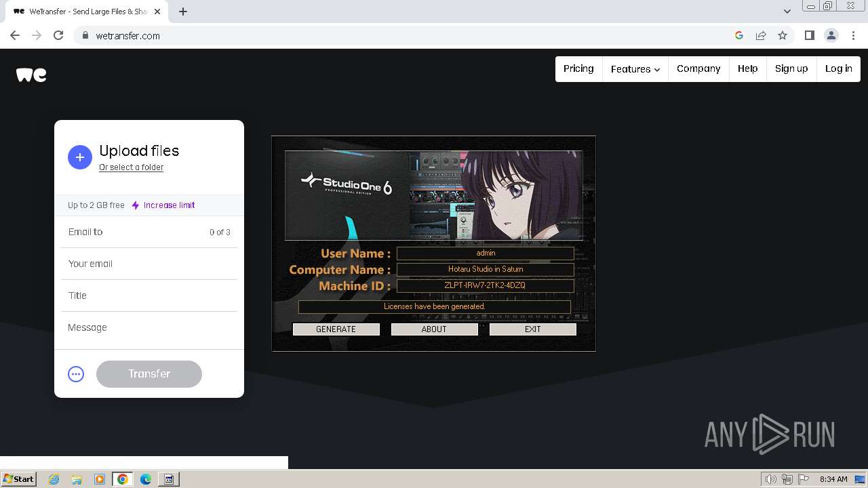Click the browser forward arrow
868x488 pixels.
click(x=37, y=35)
